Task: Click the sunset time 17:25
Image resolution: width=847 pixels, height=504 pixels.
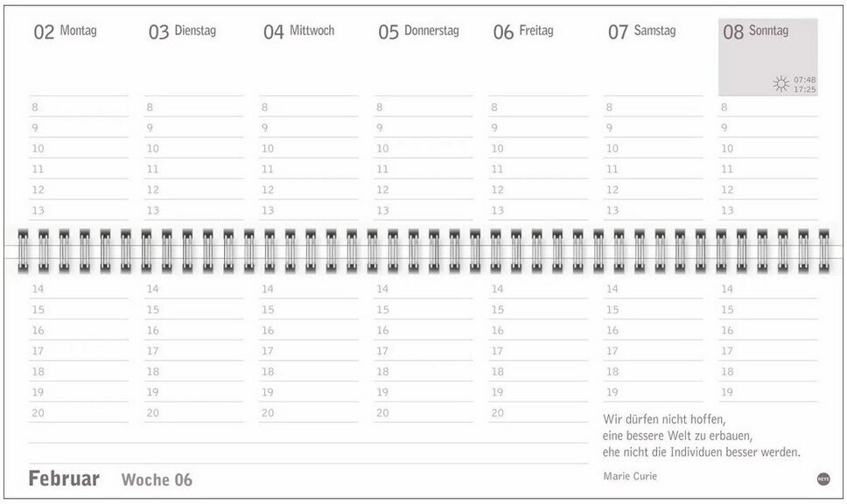Action: [805, 89]
